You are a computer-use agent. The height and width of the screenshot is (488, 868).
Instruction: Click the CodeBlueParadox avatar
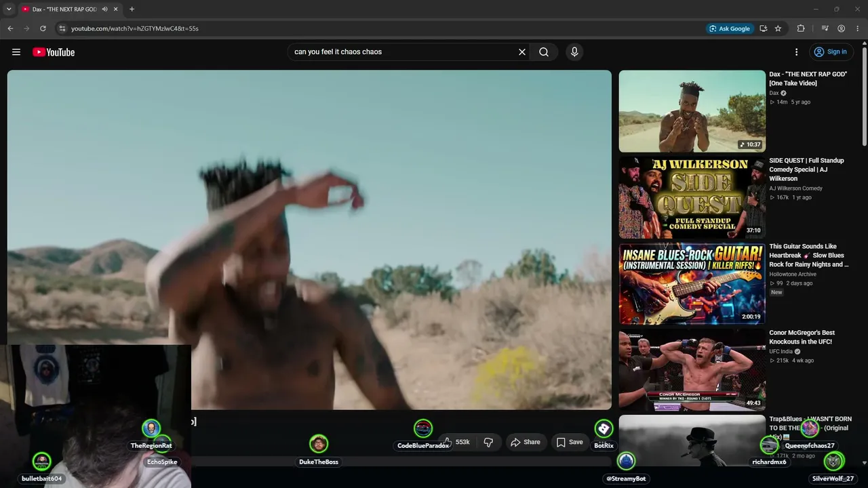(x=423, y=428)
